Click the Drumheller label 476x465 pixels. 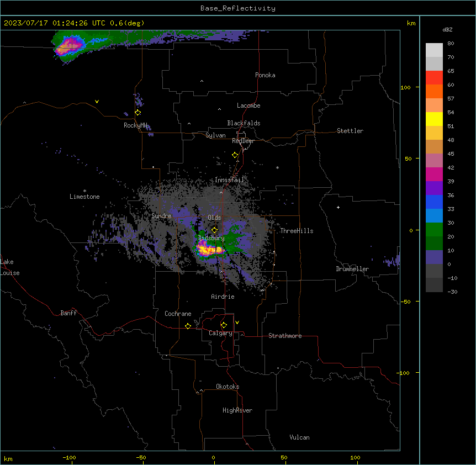pos(352,269)
